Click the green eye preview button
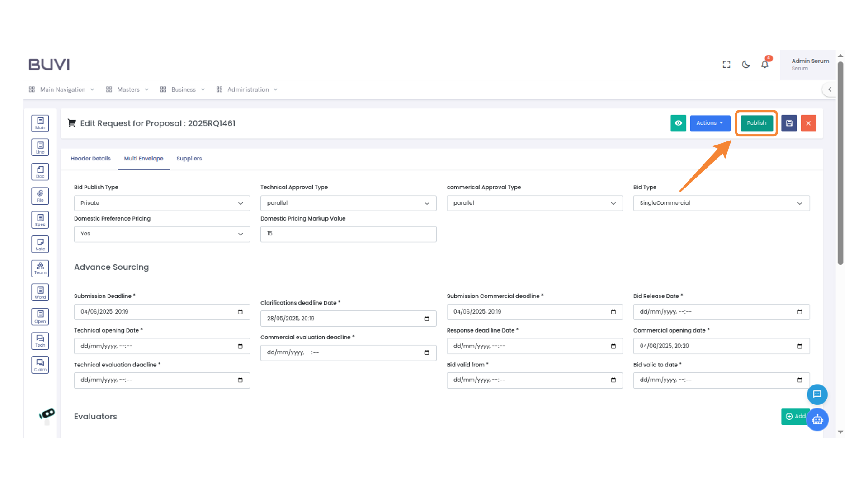868x488 pixels. (x=678, y=123)
